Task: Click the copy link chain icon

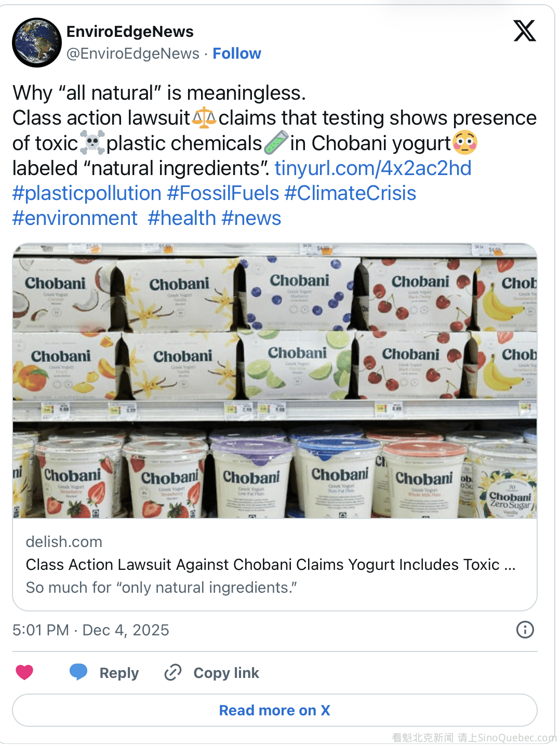Action: (173, 672)
